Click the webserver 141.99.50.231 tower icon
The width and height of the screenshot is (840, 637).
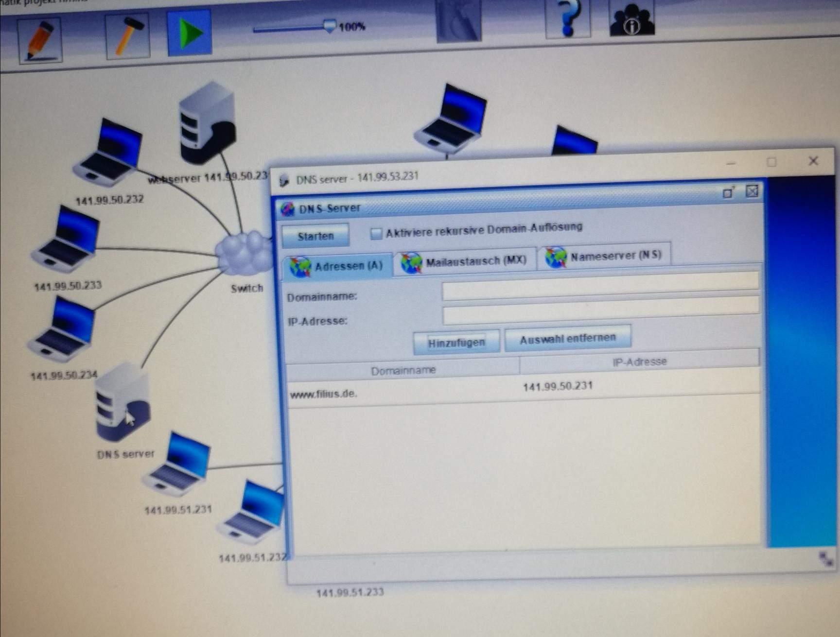(208, 123)
